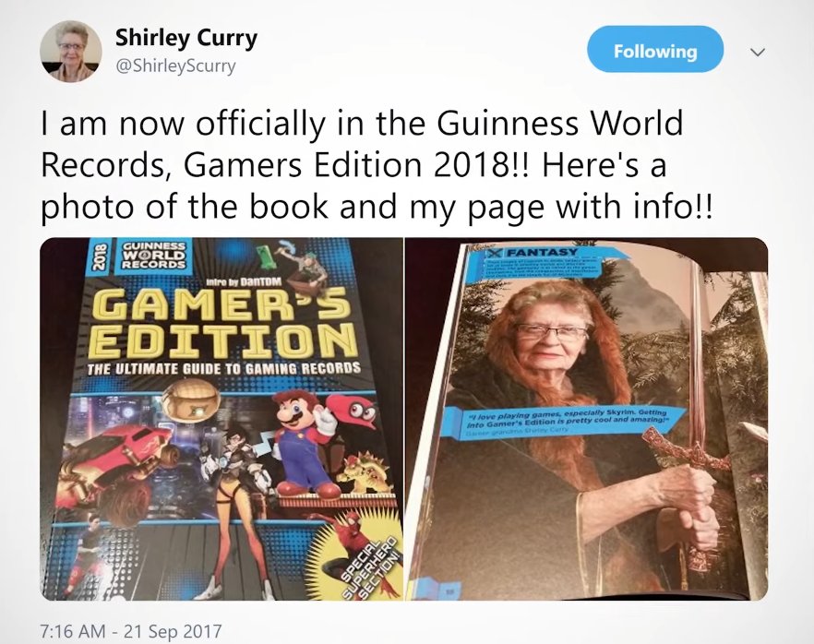
Task: Click the 'Intro by DanTDM' text on cover
Action: 244,283
